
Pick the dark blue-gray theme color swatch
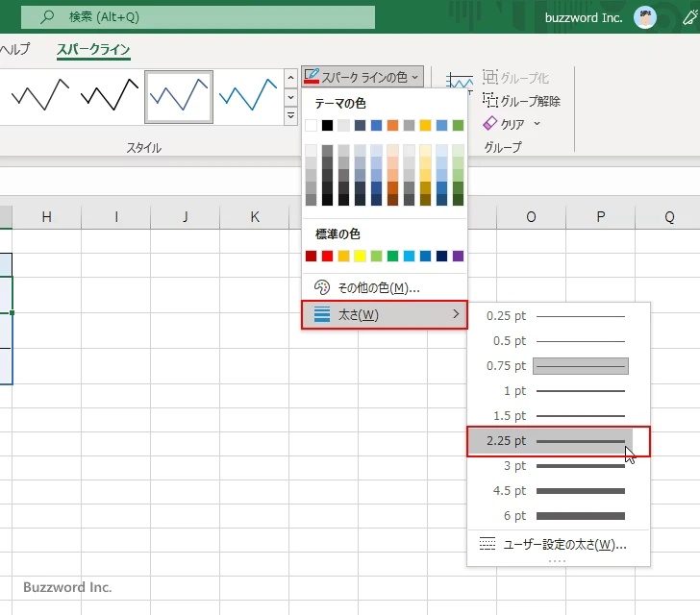[360, 126]
